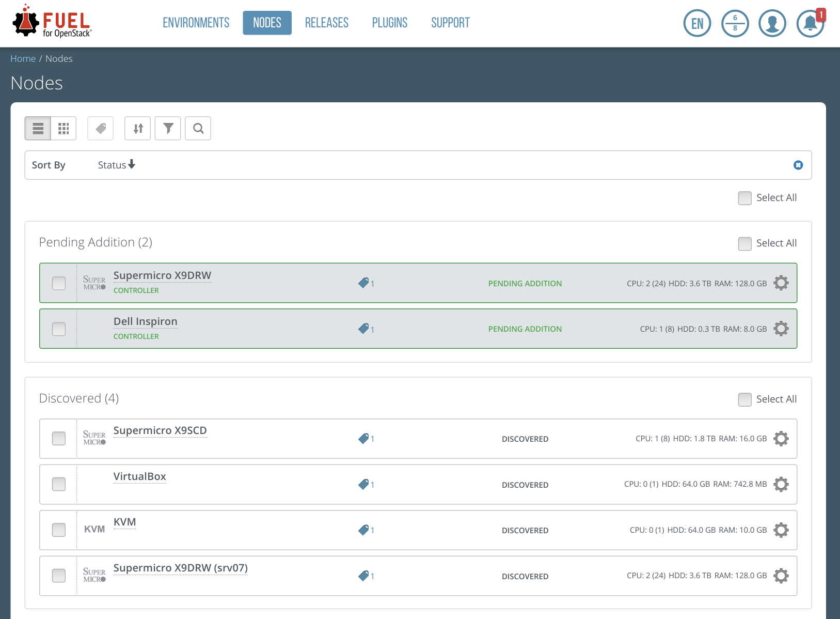840x619 pixels.
Task: Check the Supermicro X9DRW controller node checkbox
Action: tap(59, 283)
